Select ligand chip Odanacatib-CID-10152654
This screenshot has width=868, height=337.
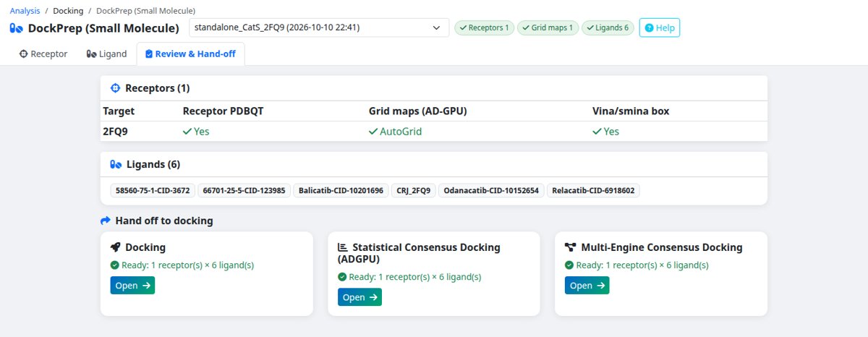(x=491, y=191)
